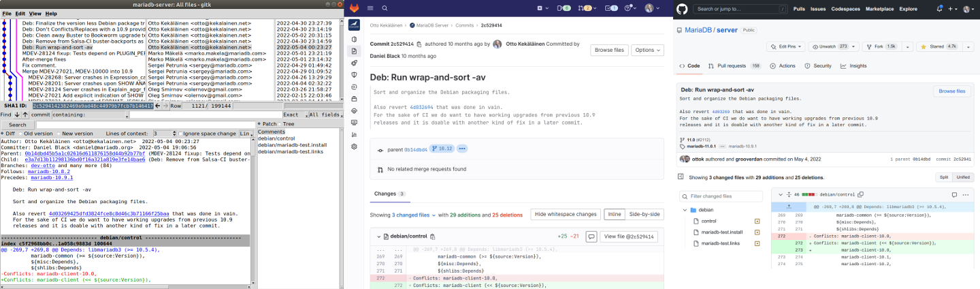The width and height of the screenshot is (980, 289).
Task: Select the Patch radio button
Action: coord(269,124)
